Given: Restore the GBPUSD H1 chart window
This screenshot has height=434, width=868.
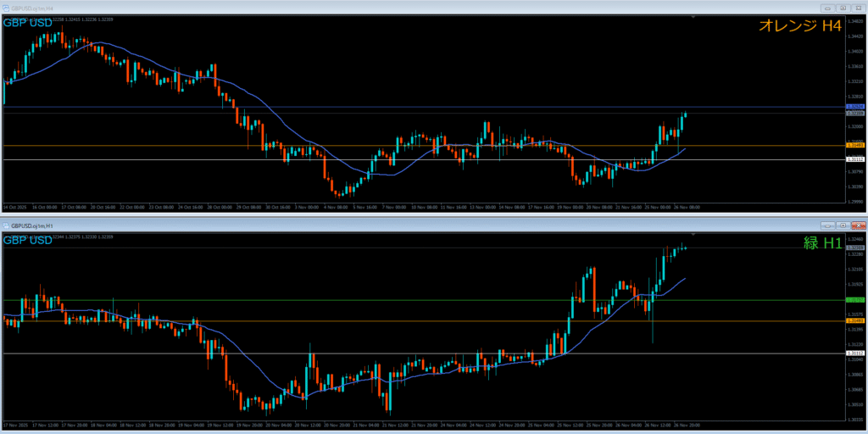Looking at the screenshot, I should click(x=843, y=225).
